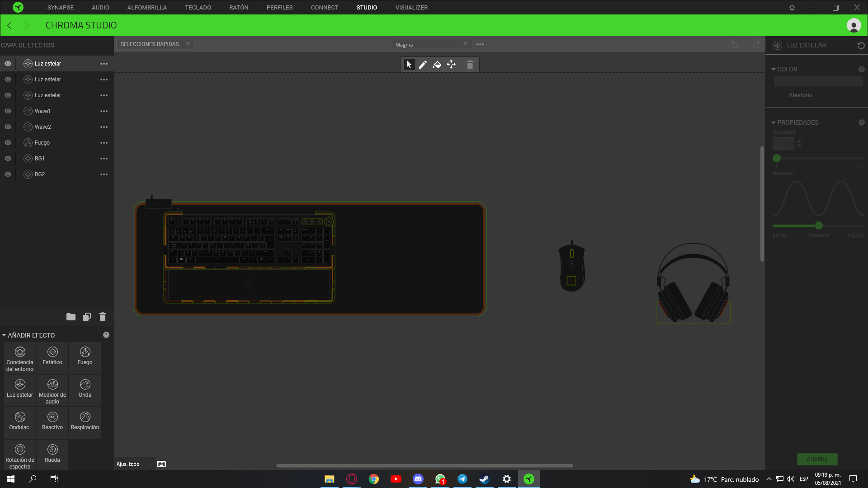The width and height of the screenshot is (868, 488).
Task: Switch to the Visualizer tab
Action: (411, 8)
